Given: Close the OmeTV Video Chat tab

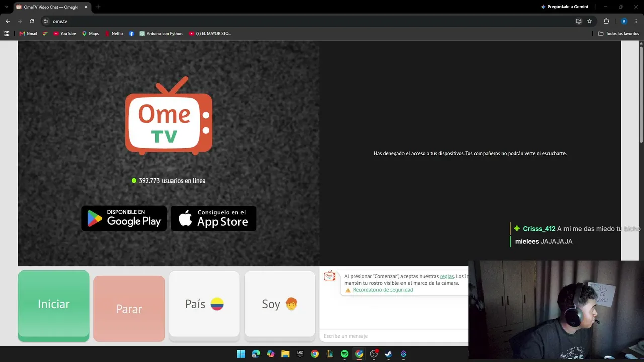Looking at the screenshot, I should click(x=86, y=7).
